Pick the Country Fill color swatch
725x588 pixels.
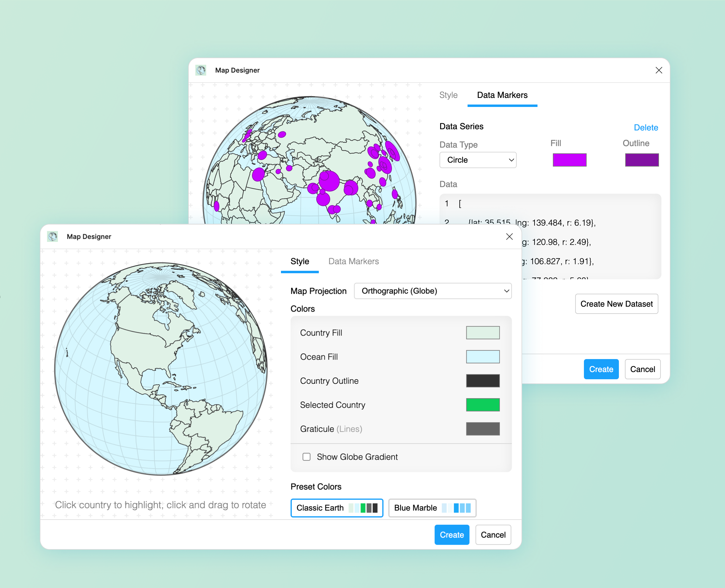point(482,333)
